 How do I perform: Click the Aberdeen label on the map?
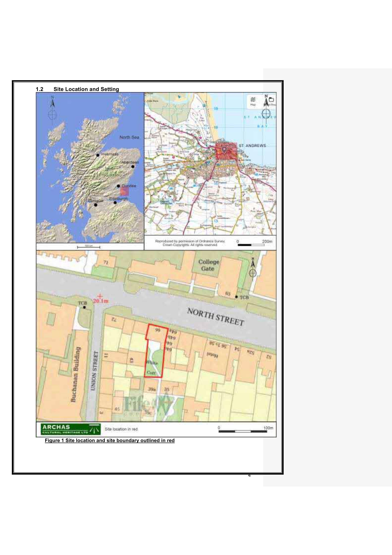pos(130,162)
